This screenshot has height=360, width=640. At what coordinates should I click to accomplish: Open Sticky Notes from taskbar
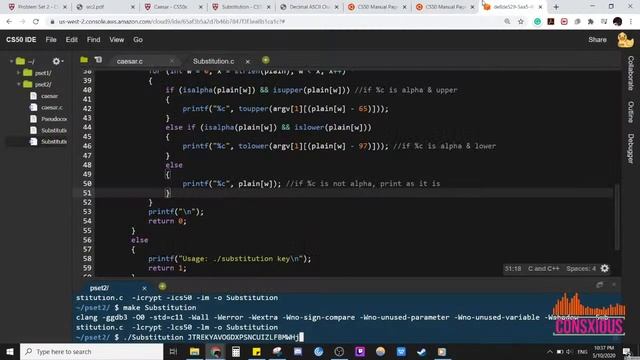[x=256, y=351]
